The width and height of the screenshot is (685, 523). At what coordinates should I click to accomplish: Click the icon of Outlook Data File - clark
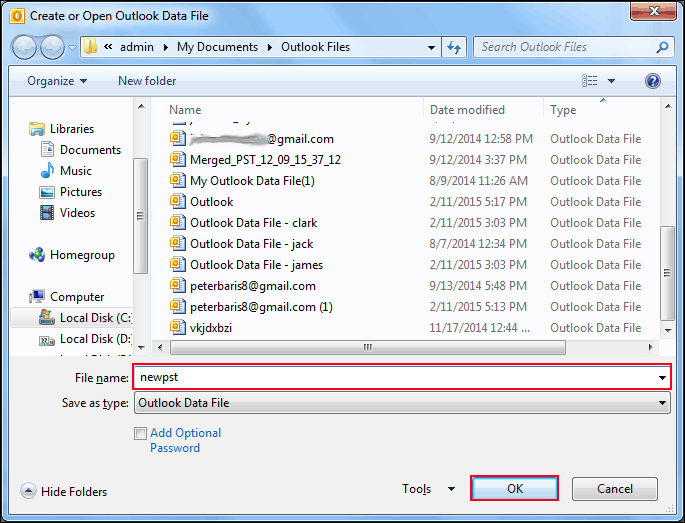[178, 222]
